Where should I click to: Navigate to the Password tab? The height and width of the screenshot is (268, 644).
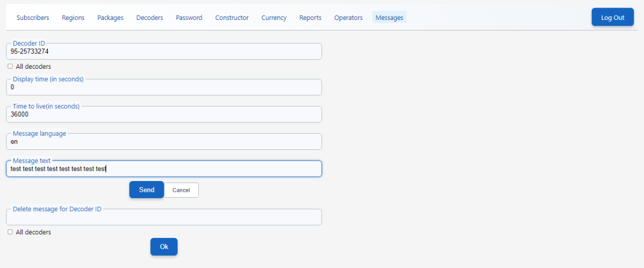pyautogui.click(x=189, y=18)
